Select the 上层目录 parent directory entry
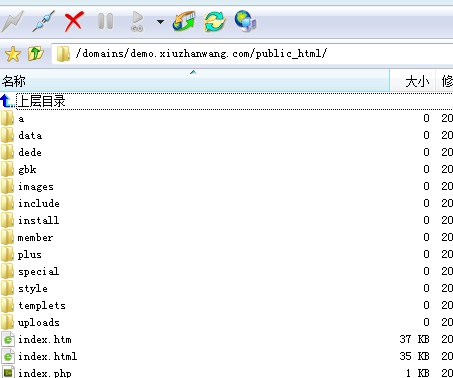Viewport: 453px width, 378px height. (x=41, y=101)
